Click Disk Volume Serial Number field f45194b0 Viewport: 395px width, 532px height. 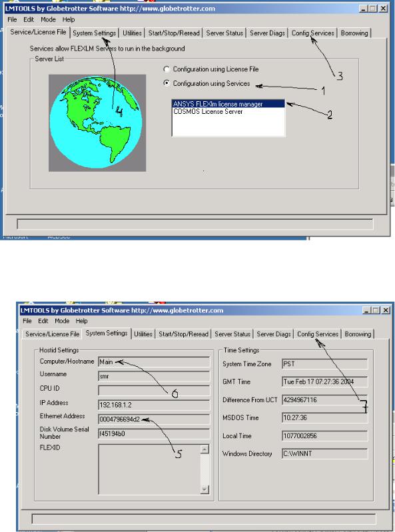(154, 433)
